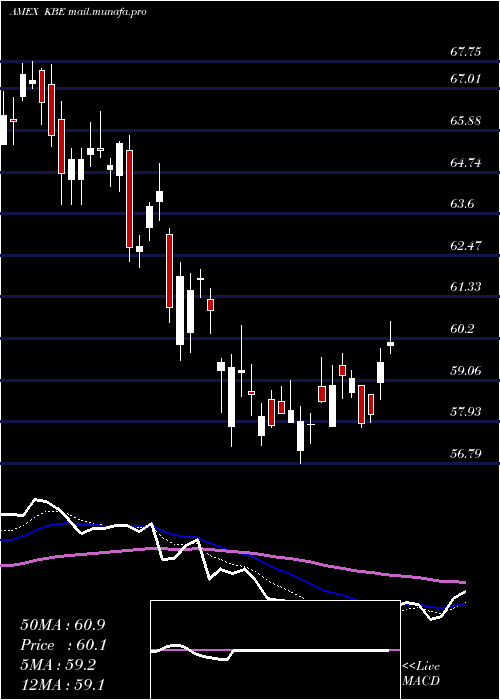Select the 67.75 price level label
The height and width of the screenshot is (700, 500).
point(466,52)
